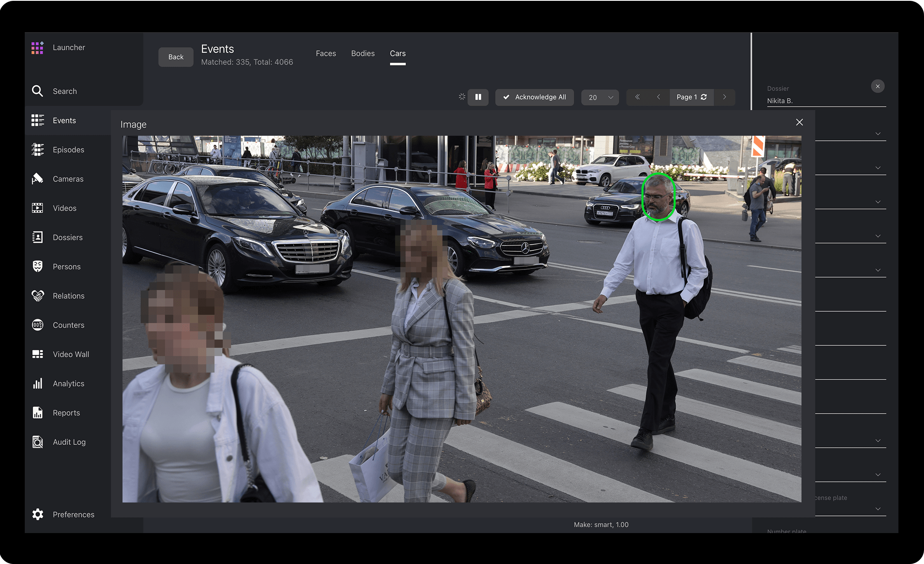924x564 pixels.
Task: Open Video Wall grid icon
Action: click(38, 354)
